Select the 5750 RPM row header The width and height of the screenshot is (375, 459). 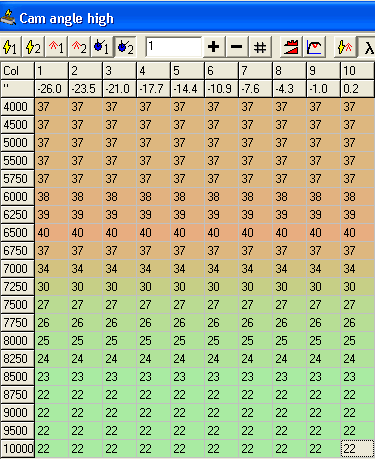point(17,179)
